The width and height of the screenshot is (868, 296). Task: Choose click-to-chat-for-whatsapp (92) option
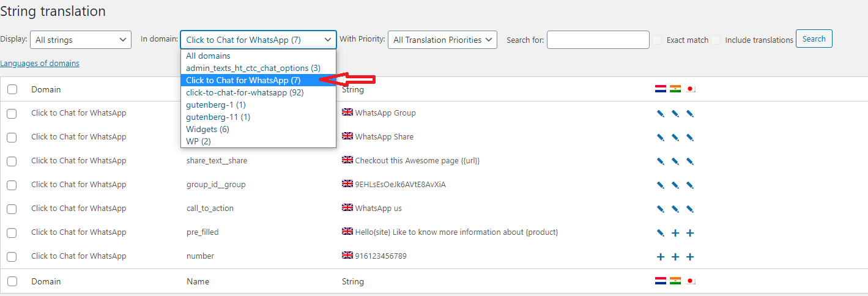pos(258,92)
